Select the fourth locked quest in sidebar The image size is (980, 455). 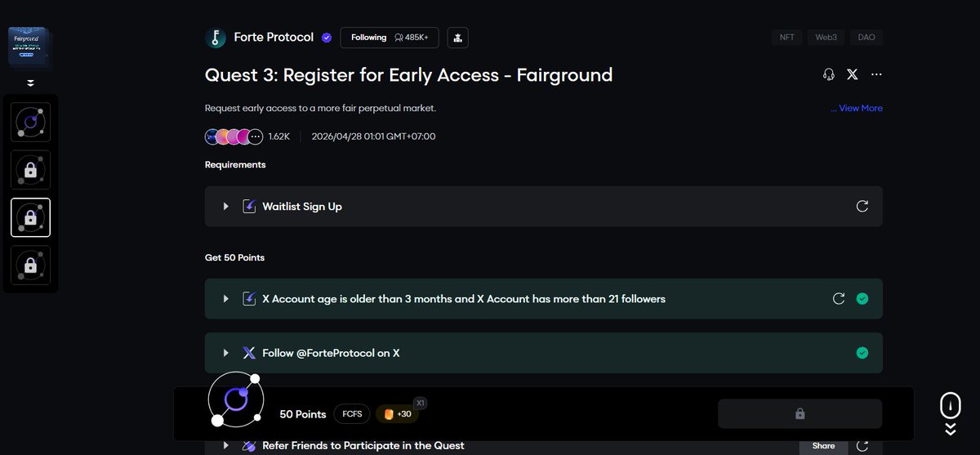[30, 265]
